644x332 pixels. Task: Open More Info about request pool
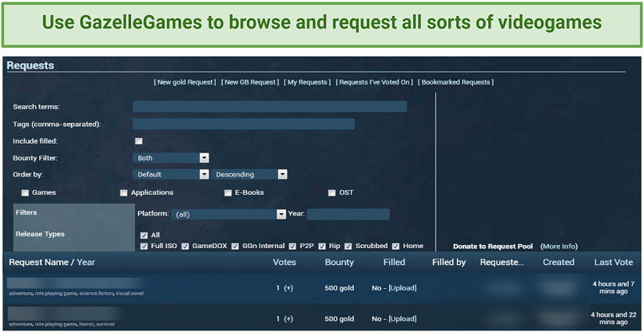click(559, 247)
